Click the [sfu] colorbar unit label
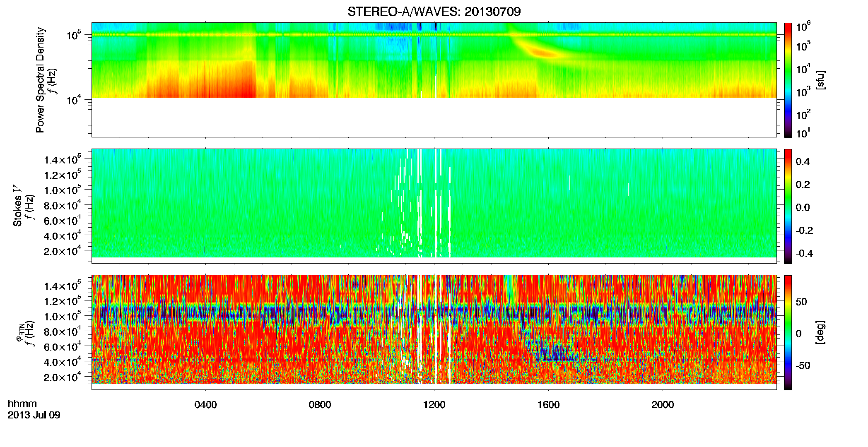This screenshot has width=868, height=447. point(820,80)
